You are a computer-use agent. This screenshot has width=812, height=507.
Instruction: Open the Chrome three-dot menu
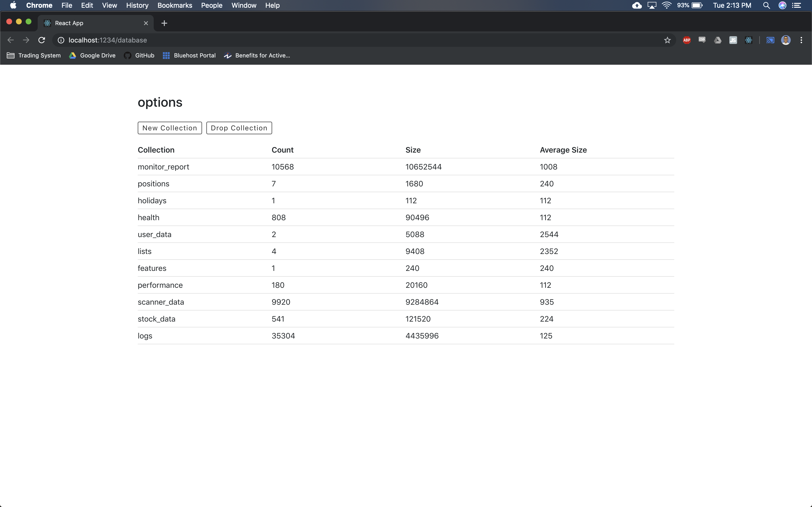pyautogui.click(x=801, y=40)
